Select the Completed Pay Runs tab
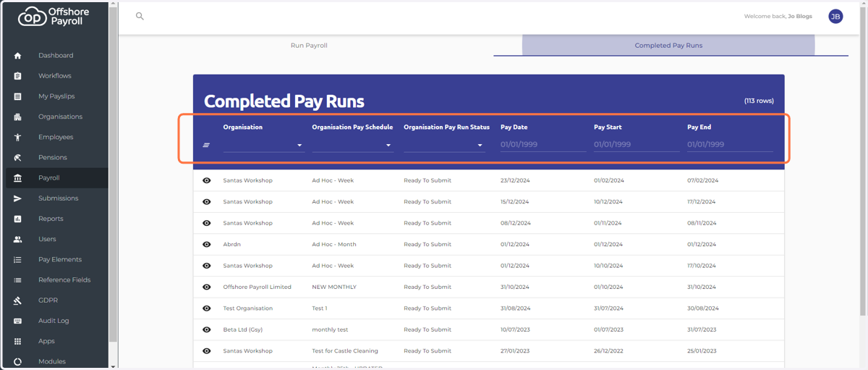Viewport: 868px width, 370px height. point(668,46)
